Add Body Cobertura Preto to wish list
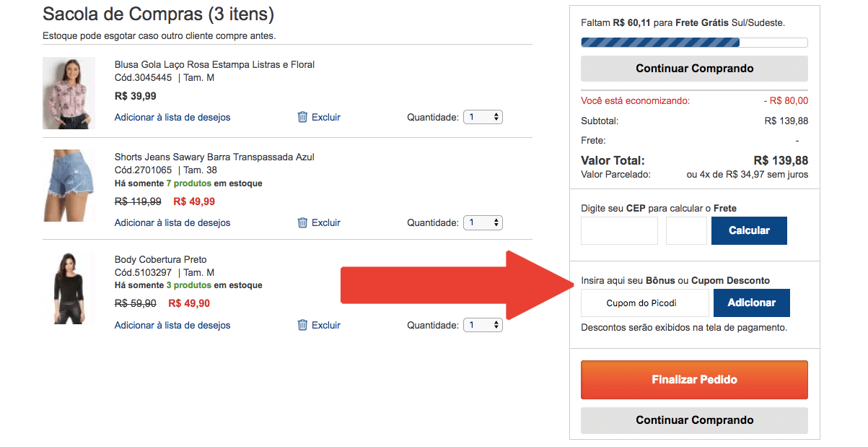868x447 pixels. (x=172, y=325)
